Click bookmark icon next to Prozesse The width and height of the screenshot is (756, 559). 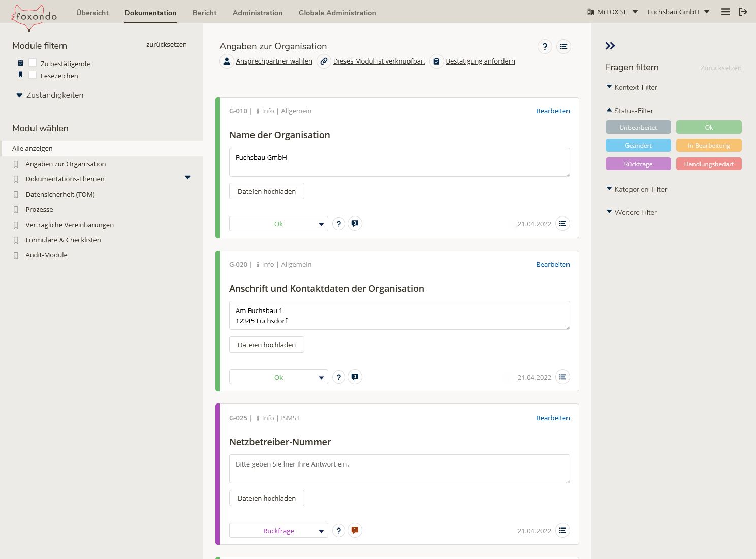coord(16,210)
